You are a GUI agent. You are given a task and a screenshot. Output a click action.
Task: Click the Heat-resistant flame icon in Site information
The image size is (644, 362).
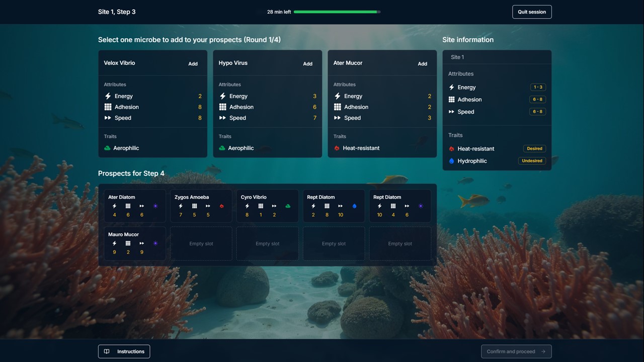(451, 149)
